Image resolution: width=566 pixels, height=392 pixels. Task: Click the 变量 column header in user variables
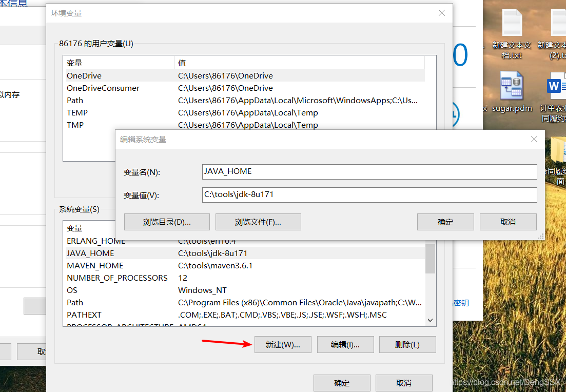119,63
